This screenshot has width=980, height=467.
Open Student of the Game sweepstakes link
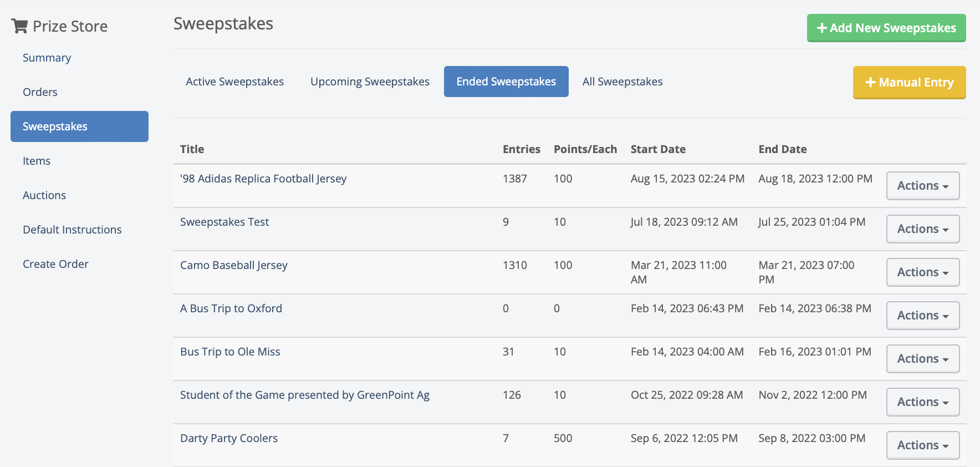(x=304, y=395)
